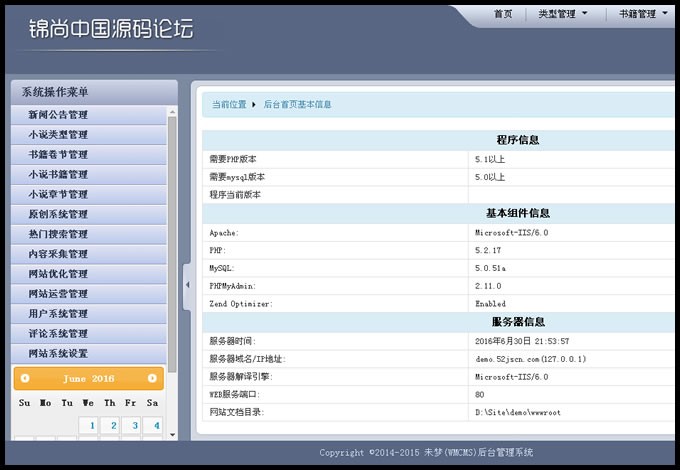Click the Enabled value cell
Image resolution: width=680 pixels, height=470 pixels.
pos(490,304)
